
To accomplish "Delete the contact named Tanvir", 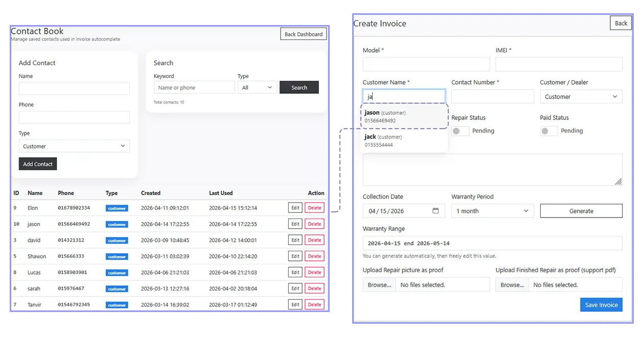I will click(x=314, y=304).
